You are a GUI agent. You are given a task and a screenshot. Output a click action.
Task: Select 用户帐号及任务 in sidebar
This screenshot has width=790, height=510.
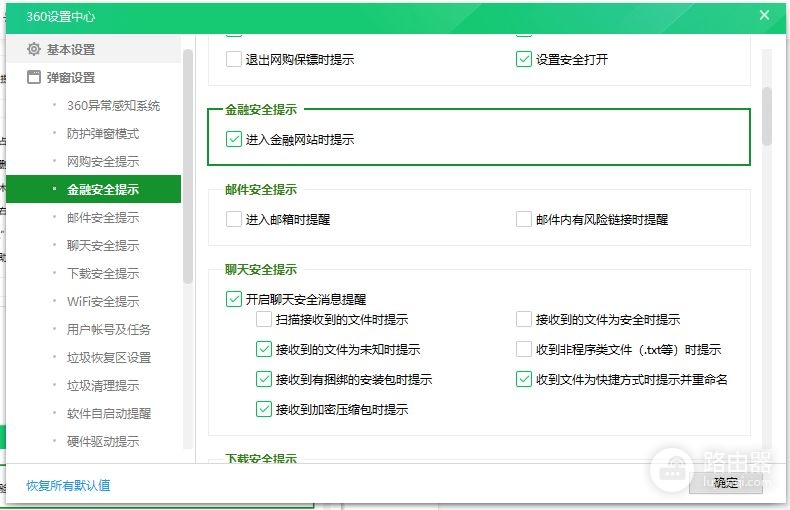[108, 330]
